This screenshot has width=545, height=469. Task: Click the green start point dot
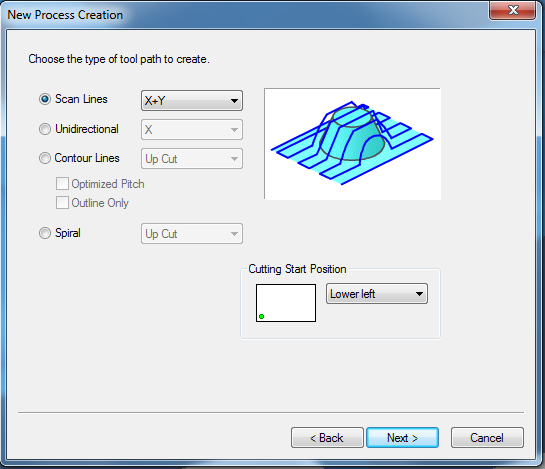pos(261,316)
